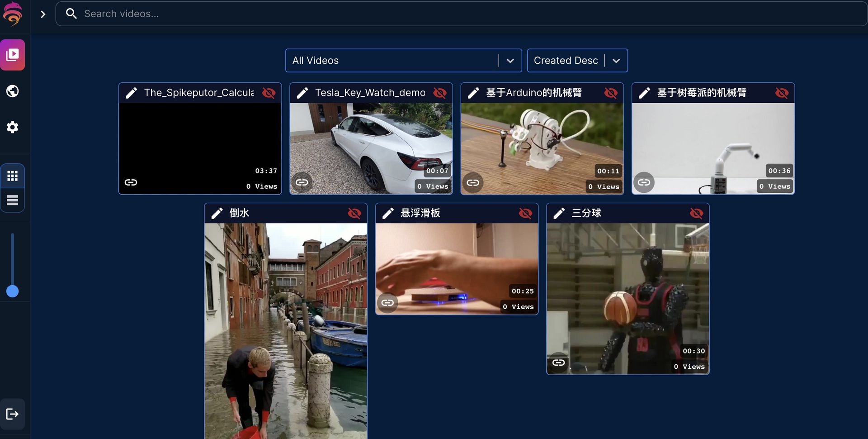Edit the Tesla_Key_Watch_demo title pencil icon
868x439 pixels.
click(x=302, y=93)
